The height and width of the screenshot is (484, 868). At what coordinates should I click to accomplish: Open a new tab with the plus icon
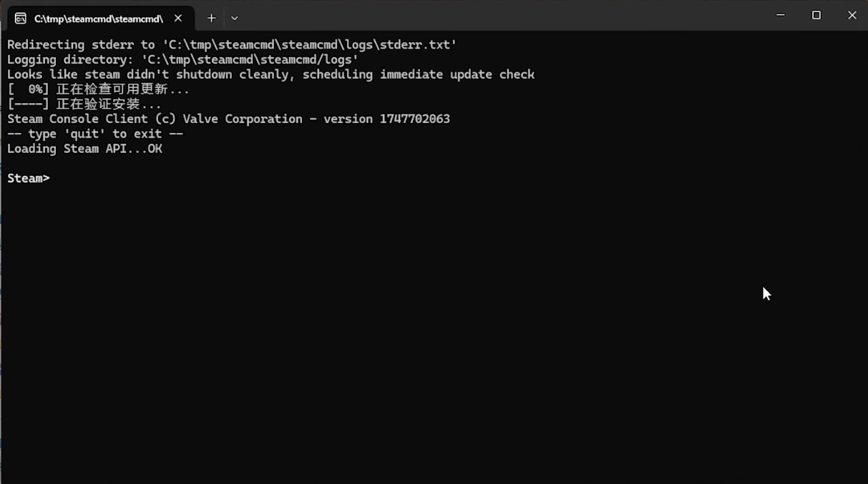pos(211,18)
